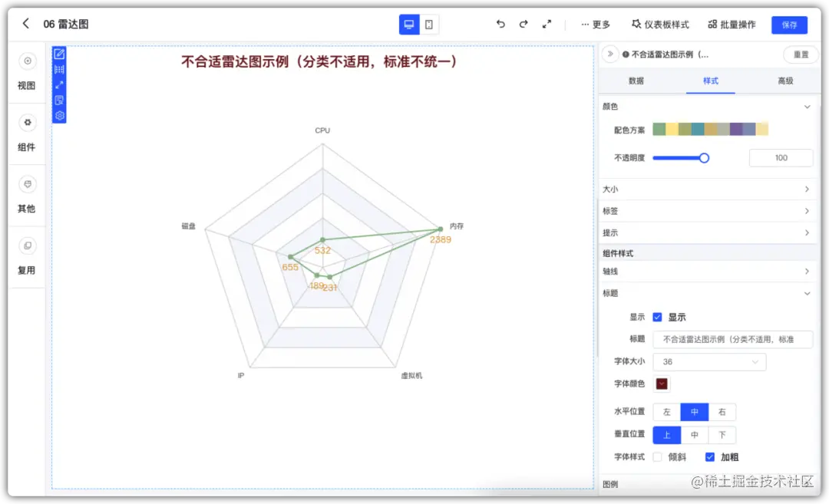Viewport: 829px width, 504px height.
Task: Enable the 倾斜 (italic) checkbox
Action: tap(656, 456)
